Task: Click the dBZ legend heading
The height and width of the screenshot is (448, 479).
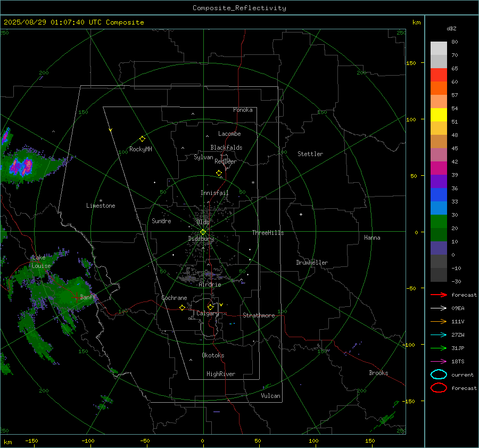Action: coord(451,29)
